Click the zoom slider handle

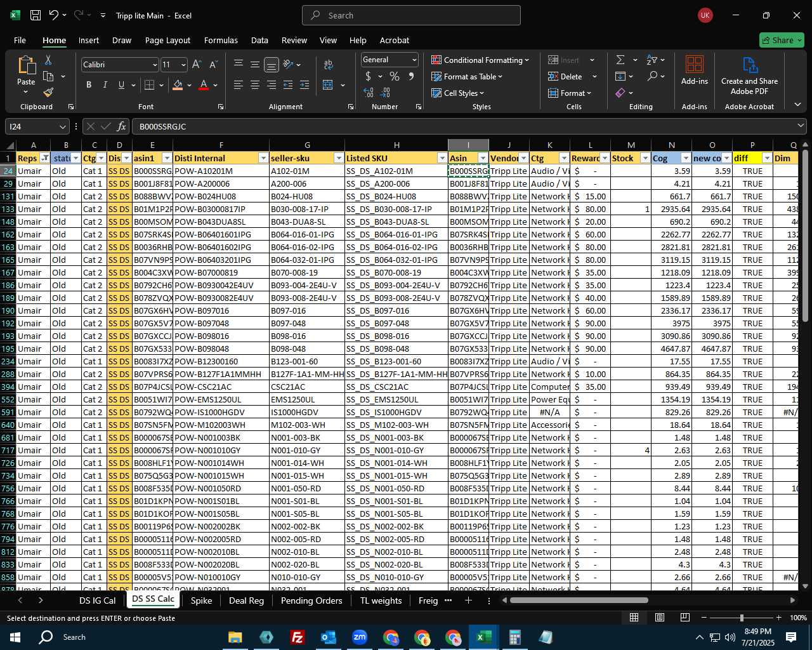[741, 618]
